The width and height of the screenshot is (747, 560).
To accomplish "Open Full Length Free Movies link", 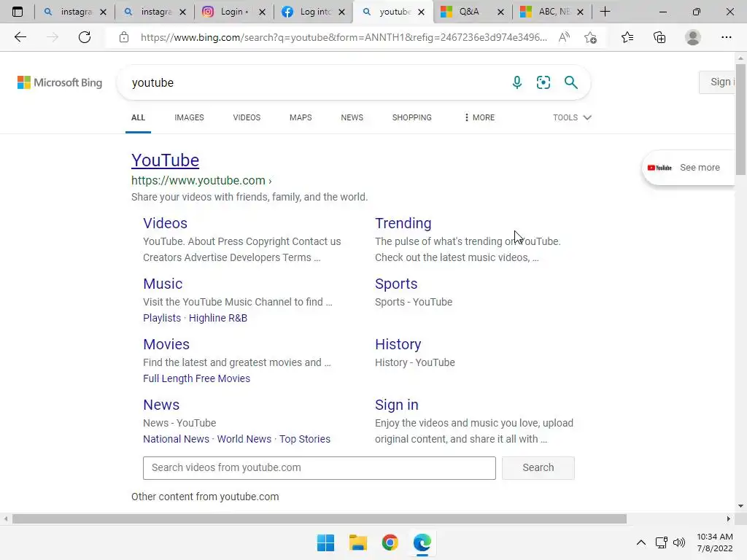I will pos(197,378).
